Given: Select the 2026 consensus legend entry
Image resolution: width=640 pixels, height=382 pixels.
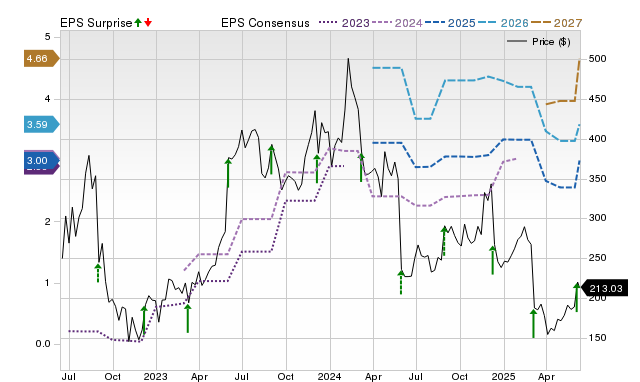Looking at the screenshot, I should [x=503, y=23].
